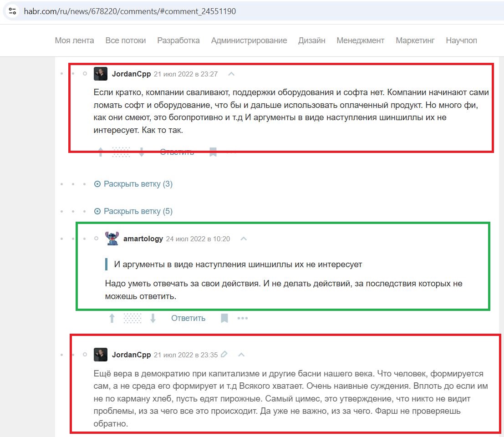Click the edited pencil icon near 23:35

point(224,354)
